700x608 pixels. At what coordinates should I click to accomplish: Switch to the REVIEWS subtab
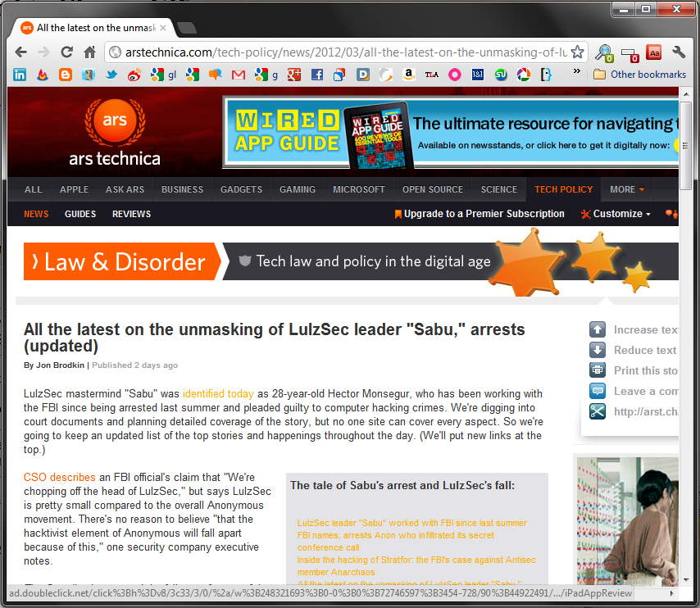click(132, 214)
